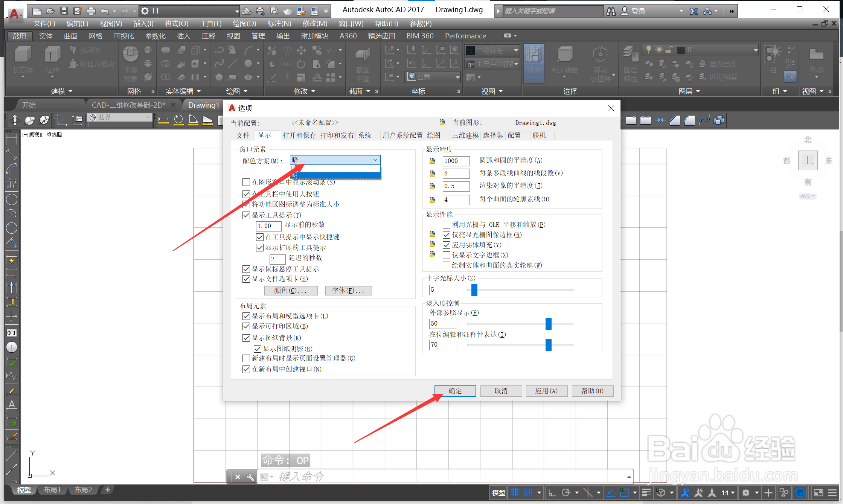The image size is (843, 504).
Task: Toggle 新建布局时显示页面设置管理器 checkbox
Action: pos(246,358)
